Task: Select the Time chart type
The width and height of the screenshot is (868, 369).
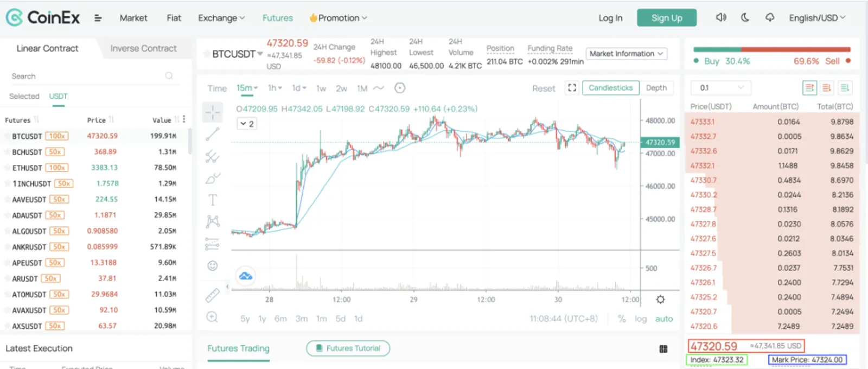Action: tap(217, 88)
